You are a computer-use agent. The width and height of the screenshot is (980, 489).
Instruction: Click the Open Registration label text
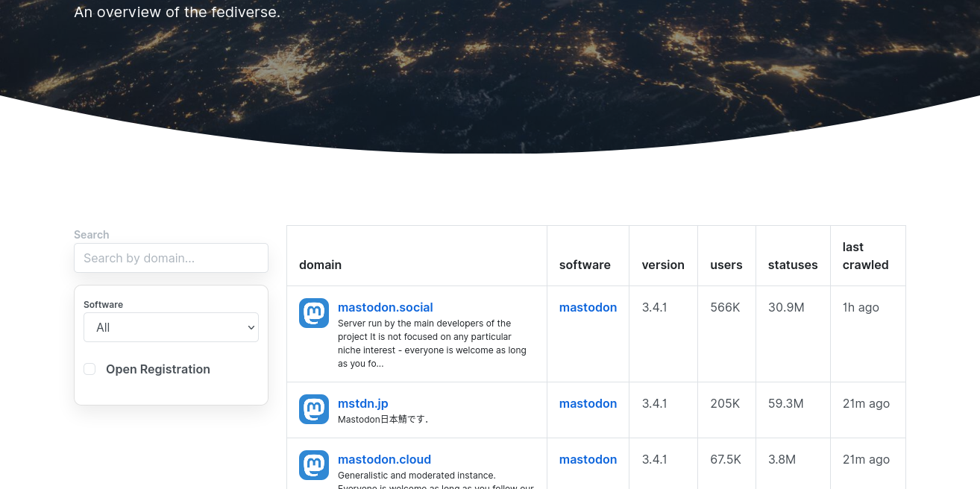click(158, 369)
